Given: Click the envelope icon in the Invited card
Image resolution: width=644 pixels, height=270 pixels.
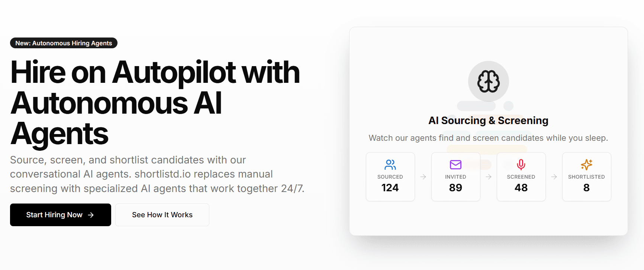Looking at the screenshot, I should pyautogui.click(x=455, y=165).
